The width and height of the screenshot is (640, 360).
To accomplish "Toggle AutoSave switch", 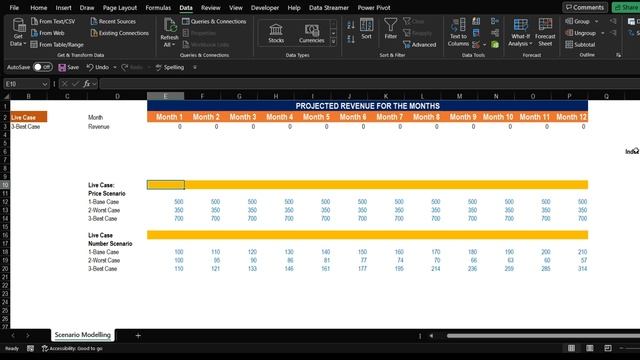I will [x=42, y=67].
